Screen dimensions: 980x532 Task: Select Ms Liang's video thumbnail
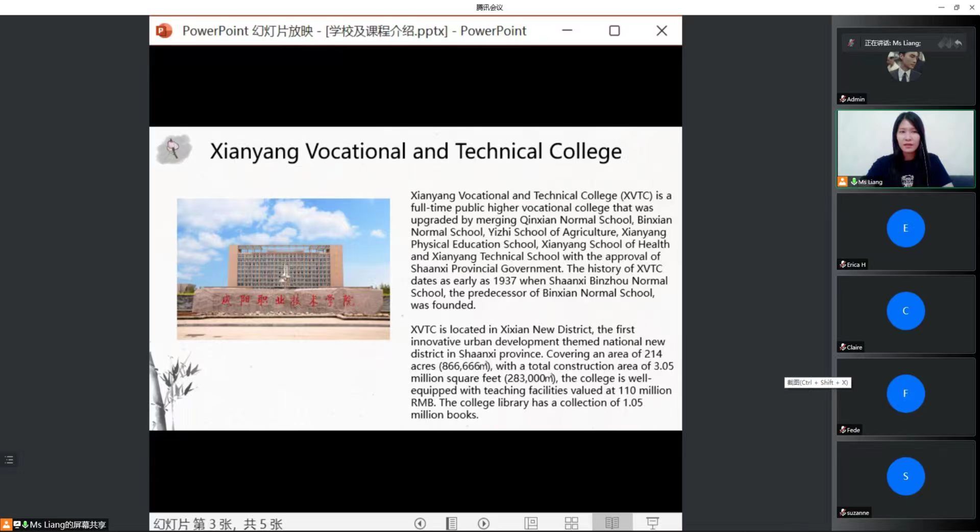pos(905,149)
